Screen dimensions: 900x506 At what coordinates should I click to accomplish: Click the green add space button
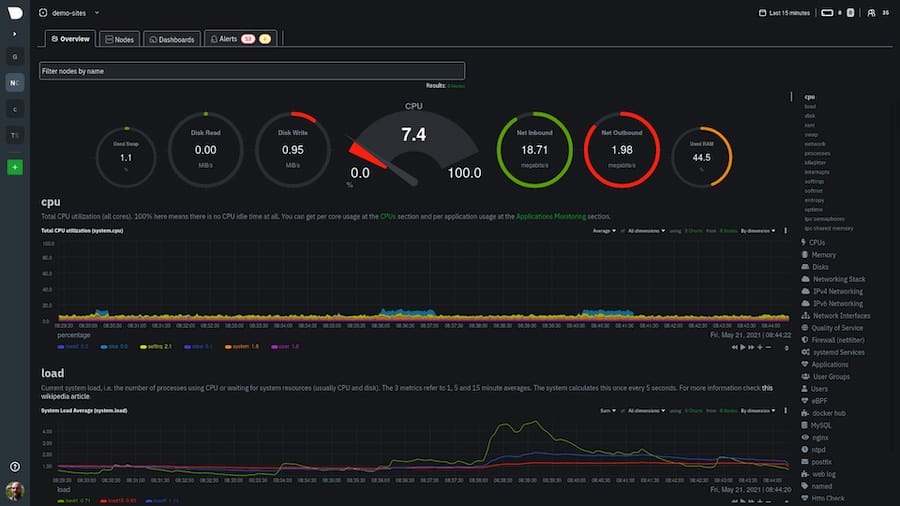[14, 167]
